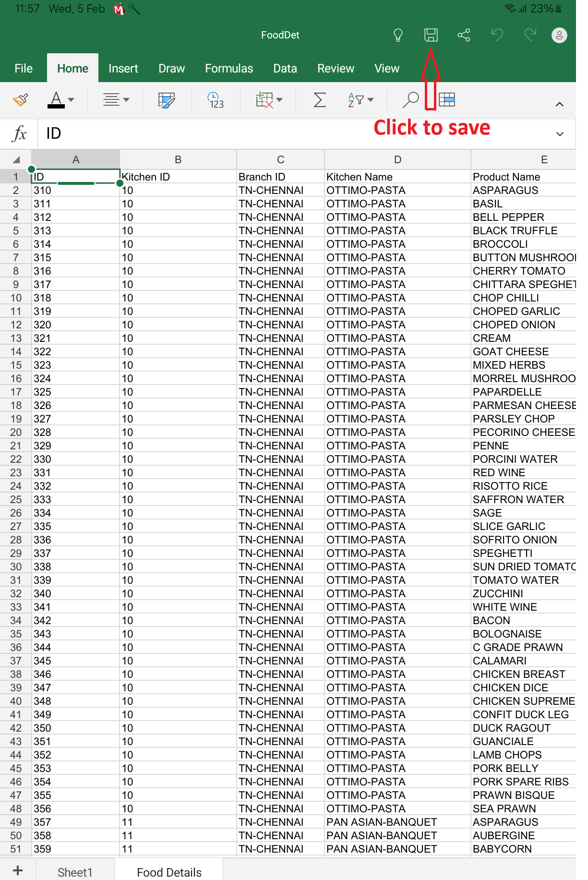Select column A header

(76, 159)
